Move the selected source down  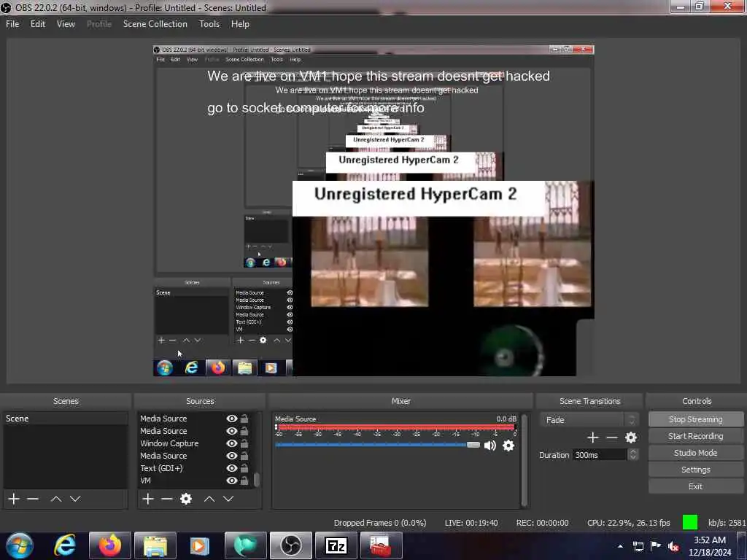point(228,499)
